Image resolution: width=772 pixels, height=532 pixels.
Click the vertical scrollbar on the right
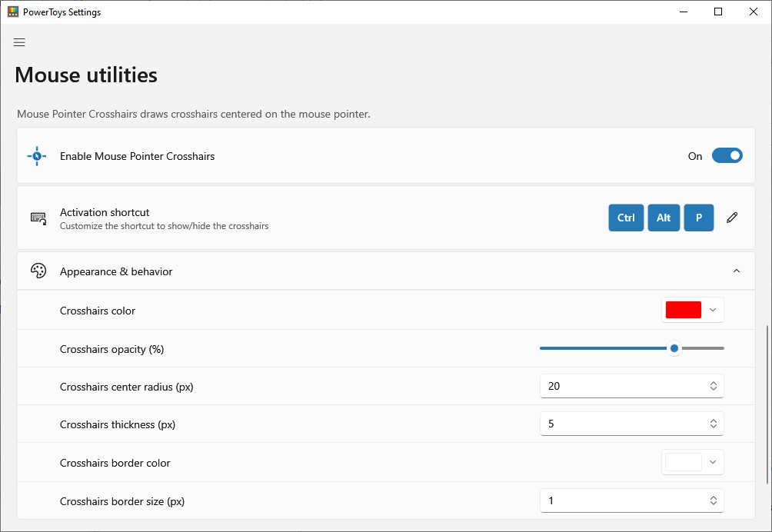coord(767,404)
